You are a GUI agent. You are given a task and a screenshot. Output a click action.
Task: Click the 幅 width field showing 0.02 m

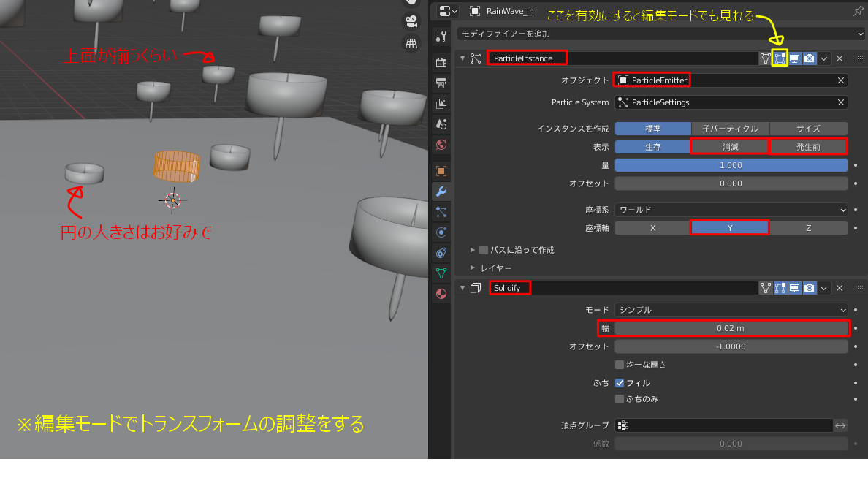coord(731,327)
